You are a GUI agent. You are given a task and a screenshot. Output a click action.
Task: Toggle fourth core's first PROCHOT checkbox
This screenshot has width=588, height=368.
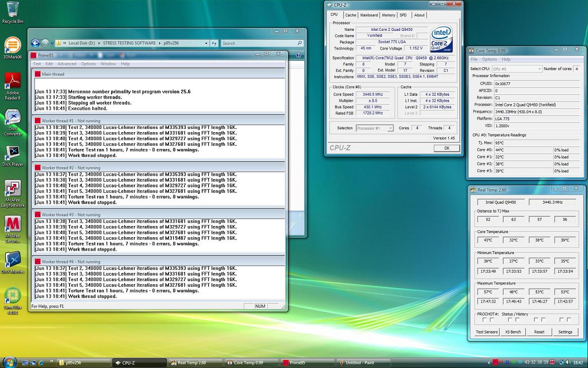[x=561, y=319]
